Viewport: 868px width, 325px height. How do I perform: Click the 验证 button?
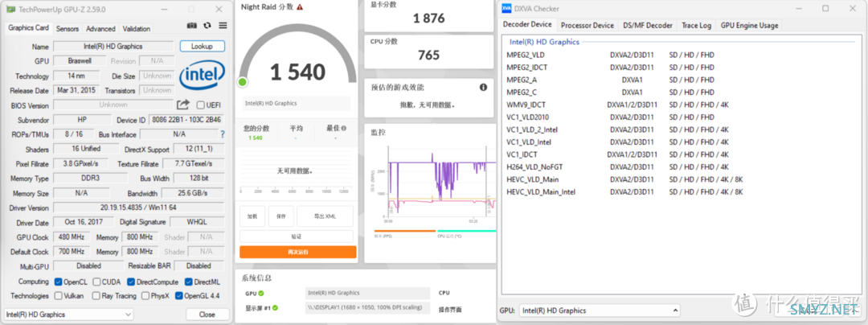297,237
